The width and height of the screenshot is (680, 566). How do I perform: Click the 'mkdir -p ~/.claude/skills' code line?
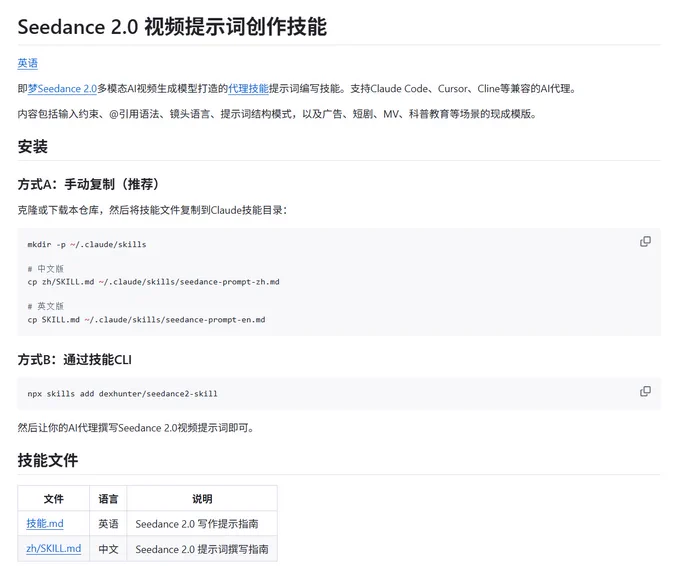pos(87,245)
